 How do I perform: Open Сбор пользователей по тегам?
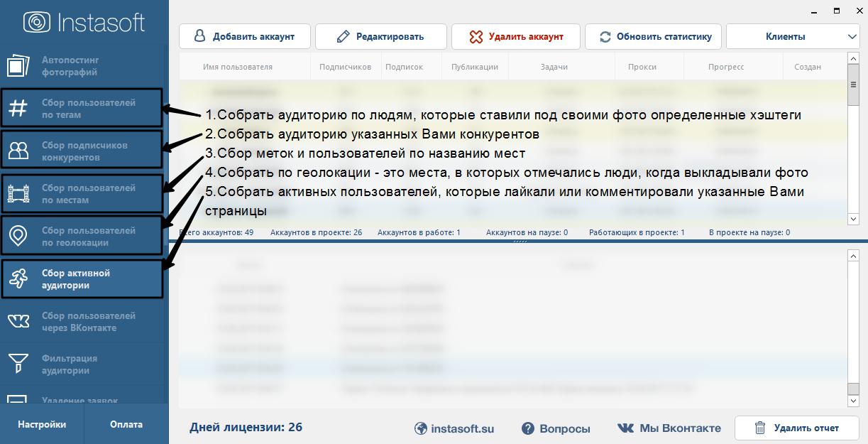point(82,109)
